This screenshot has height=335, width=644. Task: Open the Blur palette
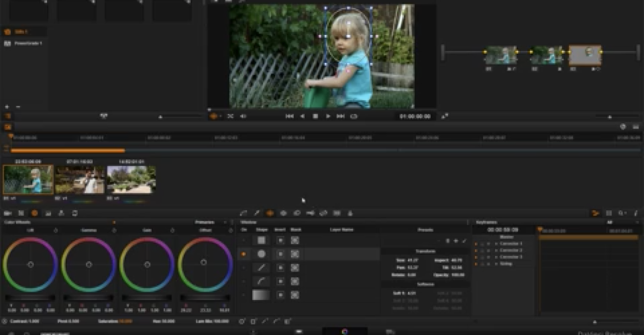click(x=297, y=213)
